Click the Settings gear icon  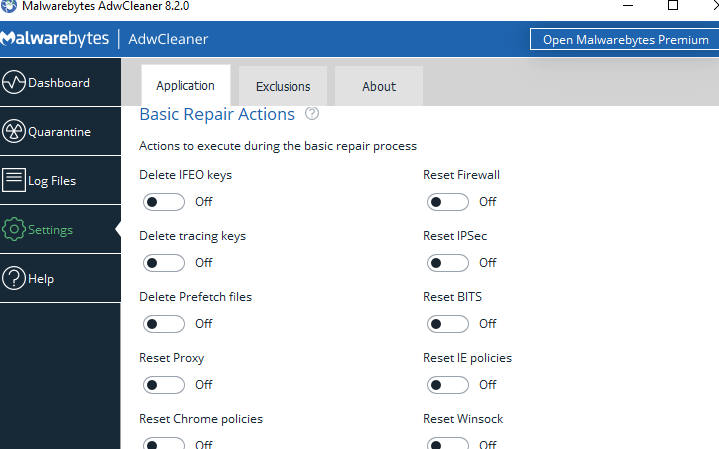click(14, 230)
